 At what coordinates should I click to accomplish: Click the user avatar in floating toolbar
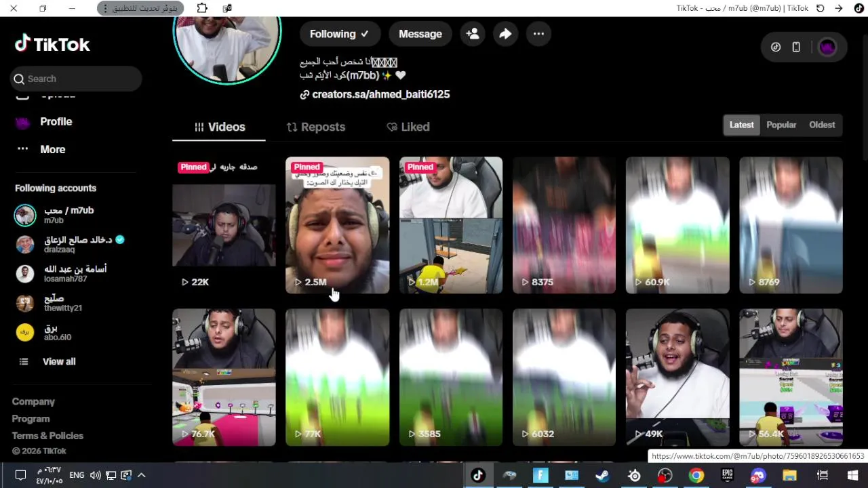coord(827,47)
